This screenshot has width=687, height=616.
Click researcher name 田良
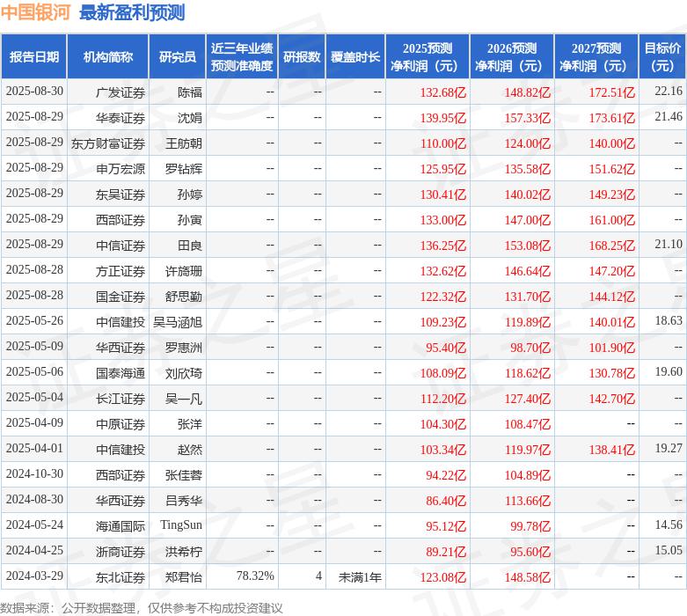tap(190, 246)
